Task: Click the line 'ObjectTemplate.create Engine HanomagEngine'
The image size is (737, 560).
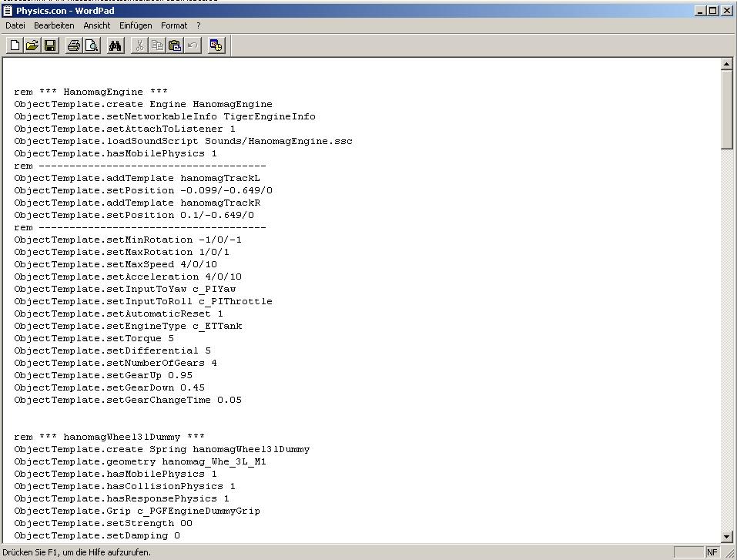Action: pos(143,104)
